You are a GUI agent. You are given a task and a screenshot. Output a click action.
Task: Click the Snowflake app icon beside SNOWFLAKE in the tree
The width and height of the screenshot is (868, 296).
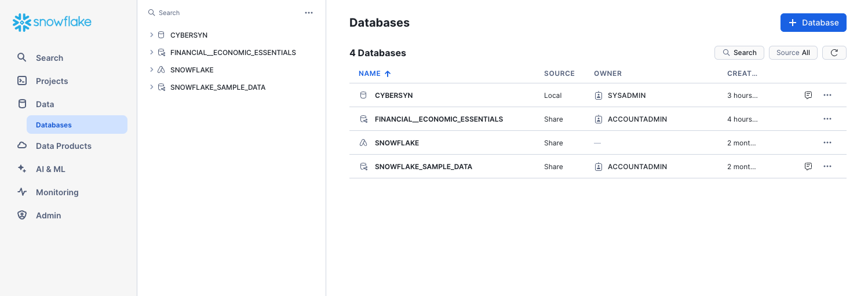click(x=161, y=70)
